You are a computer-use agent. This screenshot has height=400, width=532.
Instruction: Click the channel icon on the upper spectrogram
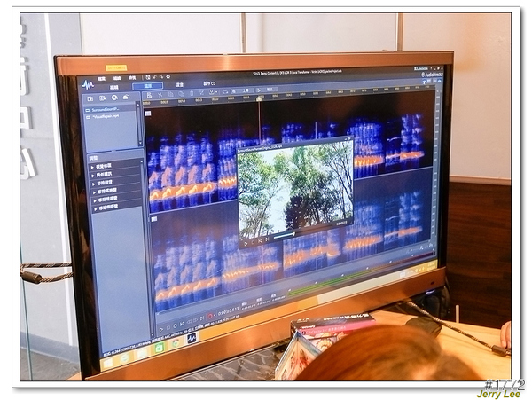coord(148,113)
